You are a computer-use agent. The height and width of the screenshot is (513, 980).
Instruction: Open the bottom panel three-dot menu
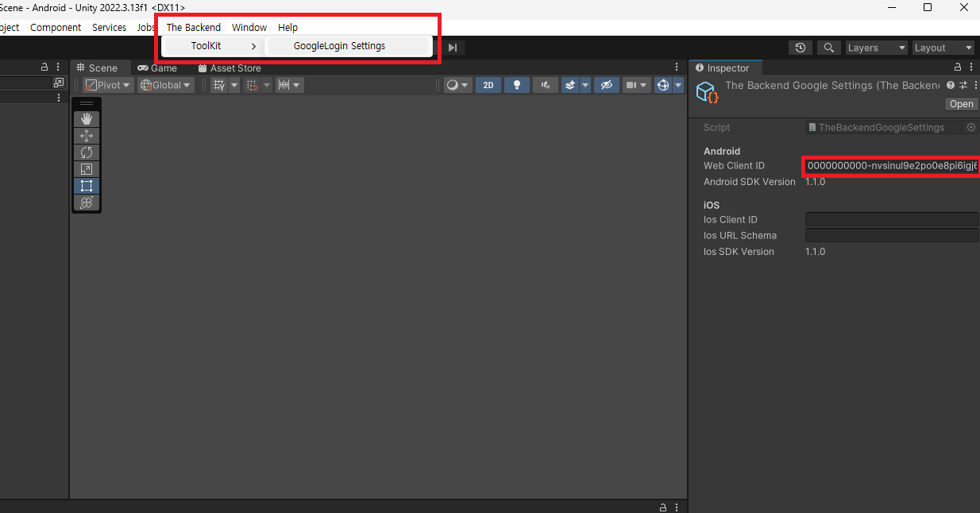(x=677, y=507)
